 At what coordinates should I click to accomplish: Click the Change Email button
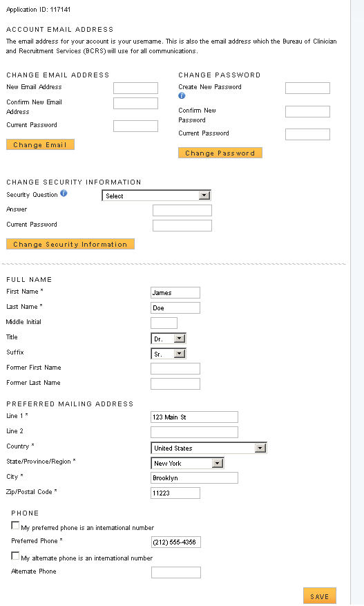click(x=40, y=144)
